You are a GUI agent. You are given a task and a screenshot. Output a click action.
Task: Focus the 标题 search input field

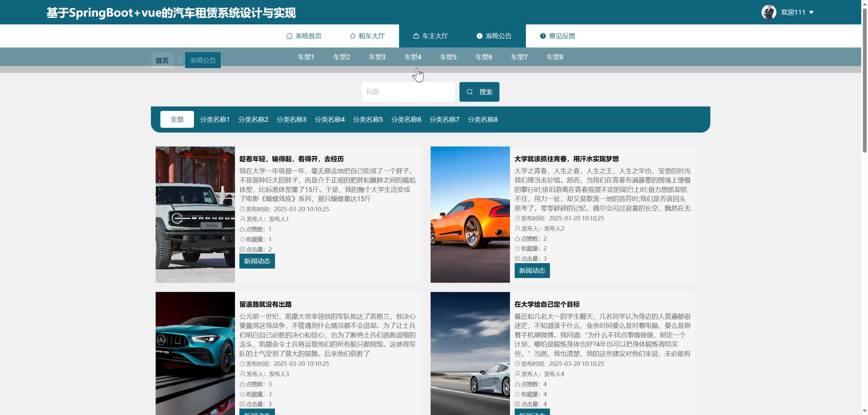point(408,92)
